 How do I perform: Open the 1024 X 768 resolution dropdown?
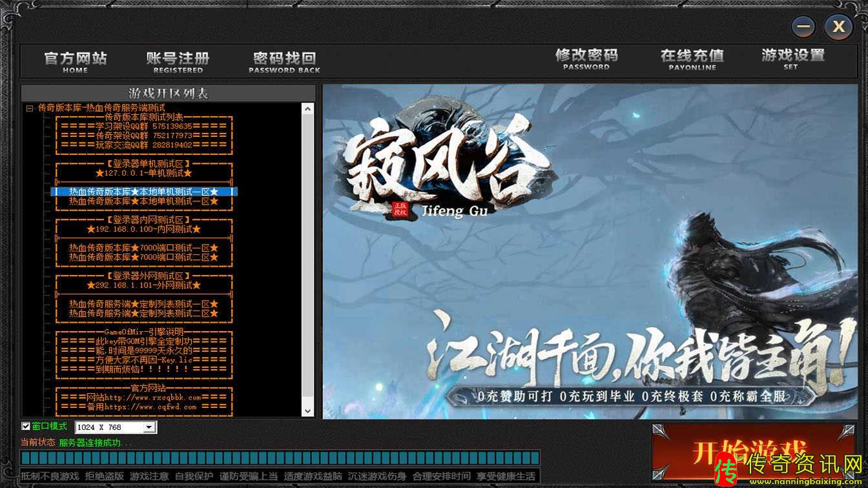click(x=149, y=427)
